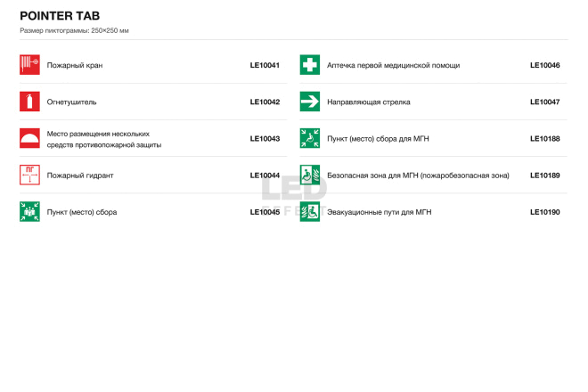Click the green direction arrow pictogram
588x392 pixels.
tap(310, 102)
